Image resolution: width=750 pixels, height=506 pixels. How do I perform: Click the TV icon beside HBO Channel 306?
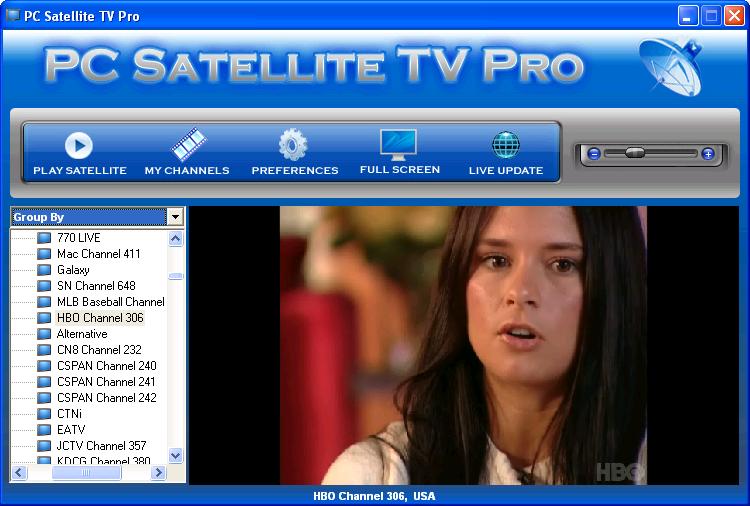(x=44, y=318)
